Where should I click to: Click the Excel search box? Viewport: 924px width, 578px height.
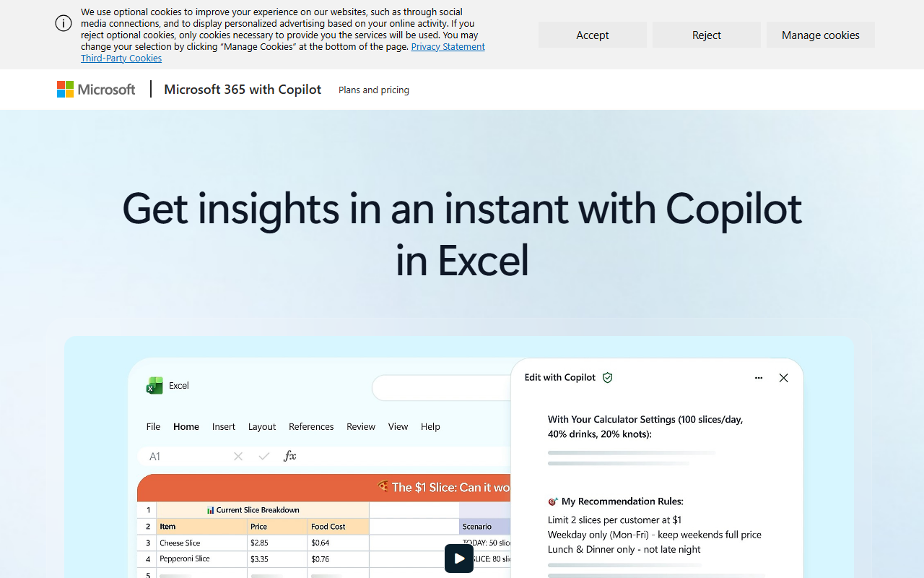click(x=442, y=388)
